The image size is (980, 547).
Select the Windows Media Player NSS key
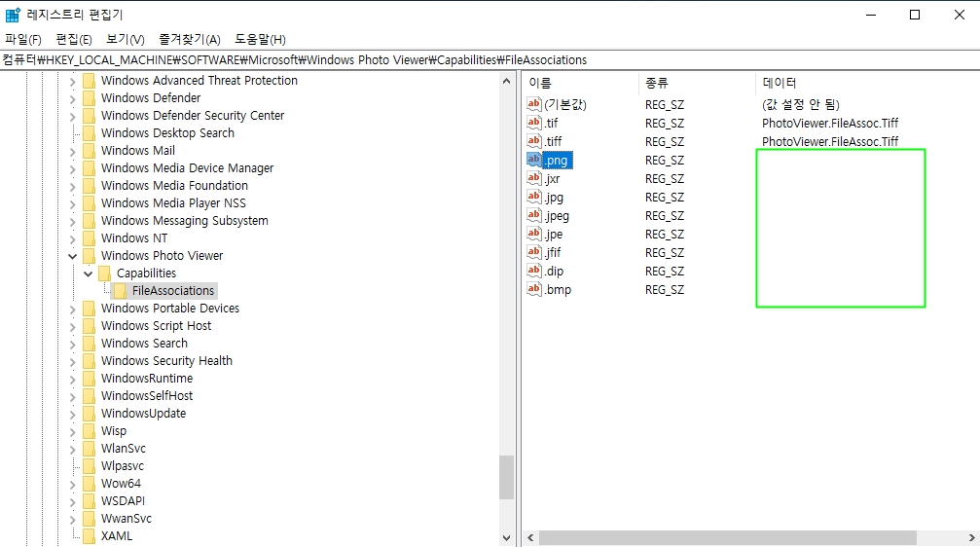click(x=174, y=203)
